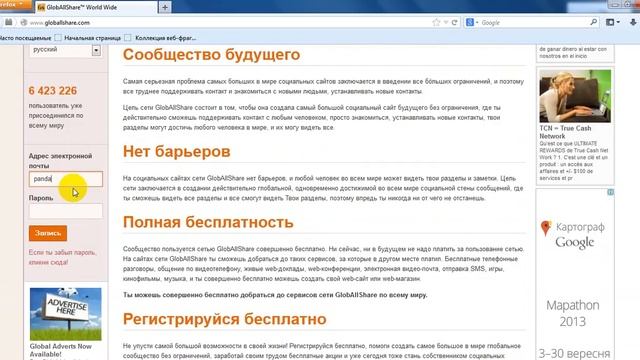Click the 6 423 226 user counter
640x360 pixels.
pyautogui.click(x=53, y=91)
